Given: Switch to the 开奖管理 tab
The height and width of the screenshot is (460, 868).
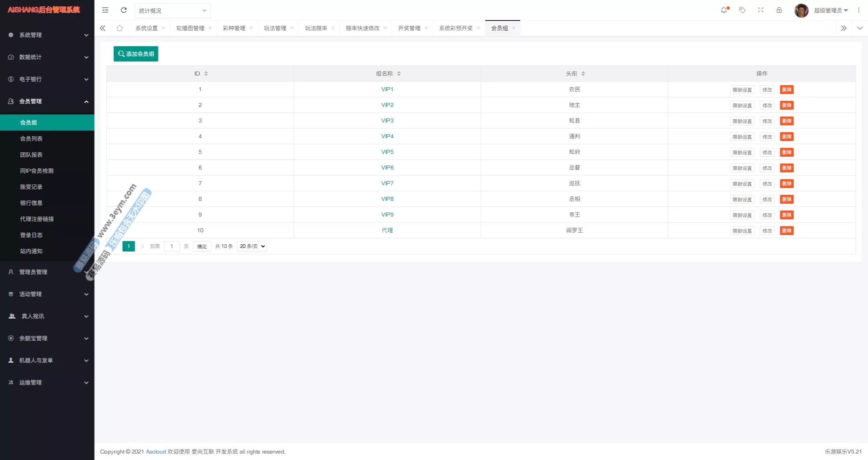Looking at the screenshot, I should pyautogui.click(x=409, y=28).
